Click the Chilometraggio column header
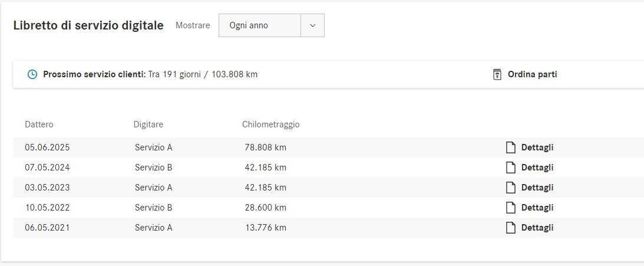644x266 pixels. tap(270, 124)
